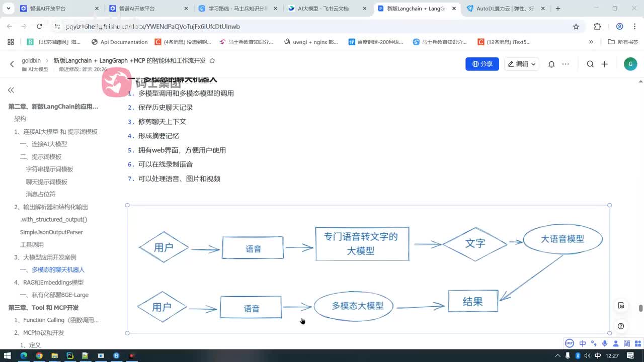644x362 pixels.
Task: Go to 3、大模型应用开发案例
Action: pyautogui.click(x=45, y=257)
